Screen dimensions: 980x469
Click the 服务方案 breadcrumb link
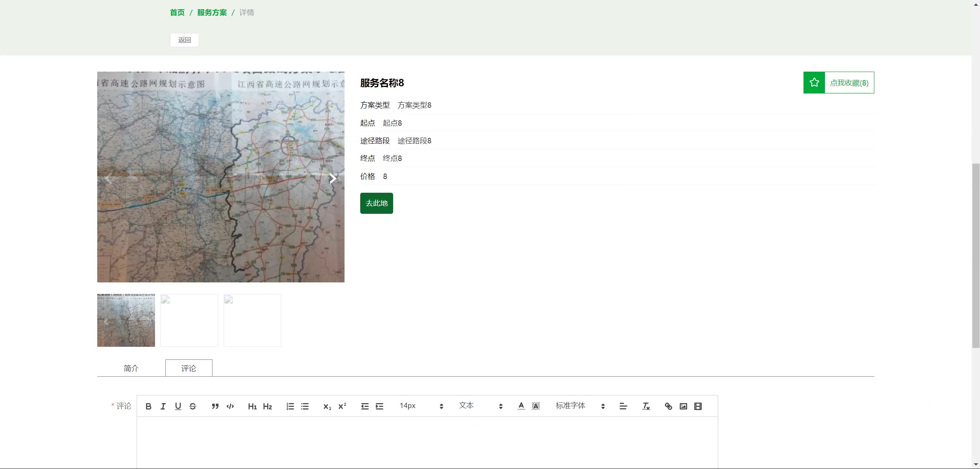pyautogui.click(x=212, y=13)
